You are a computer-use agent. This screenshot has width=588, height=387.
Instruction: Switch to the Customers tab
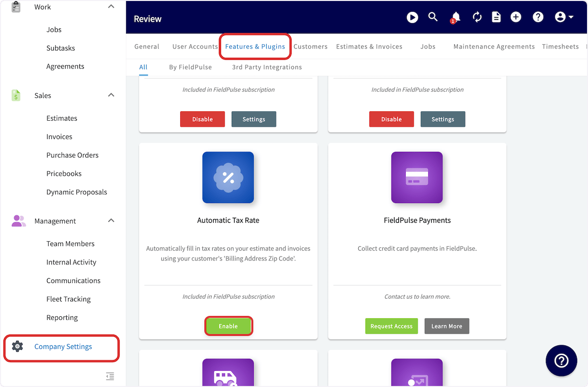pos(311,47)
